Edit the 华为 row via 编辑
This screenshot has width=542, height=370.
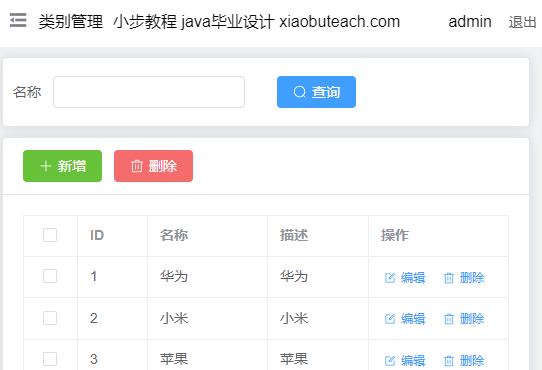pyautogui.click(x=405, y=278)
